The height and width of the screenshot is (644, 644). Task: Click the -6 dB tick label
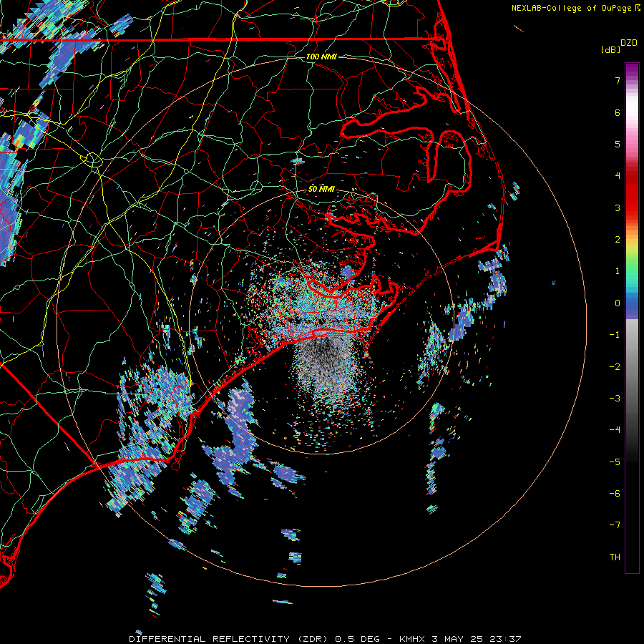click(x=615, y=494)
